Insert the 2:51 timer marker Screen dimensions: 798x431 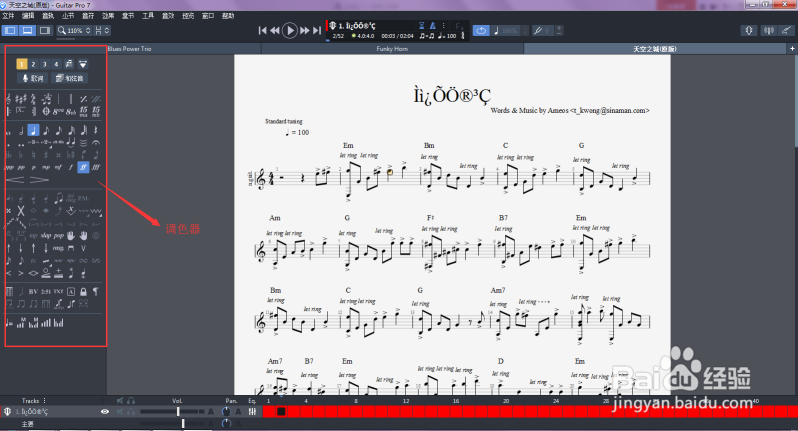[46, 292]
